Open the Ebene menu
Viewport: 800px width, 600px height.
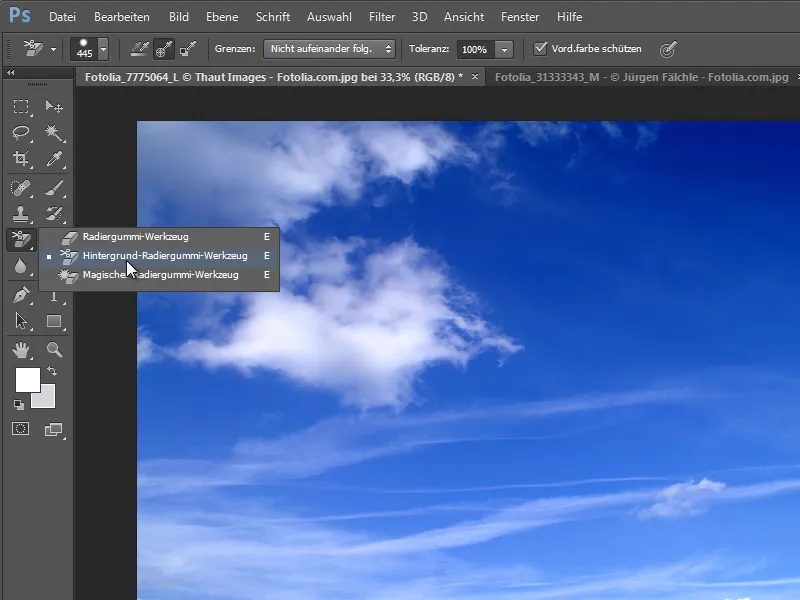pos(222,17)
